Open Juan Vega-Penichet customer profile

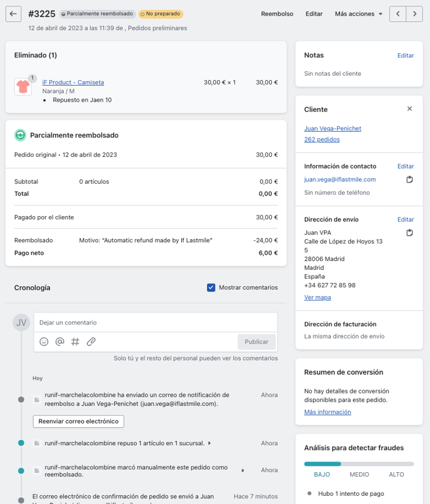pyautogui.click(x=332, y=128)
